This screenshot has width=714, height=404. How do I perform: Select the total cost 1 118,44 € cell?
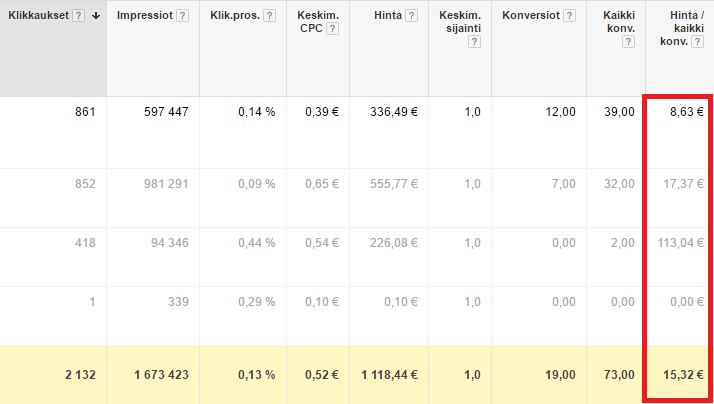pos(389,375)
